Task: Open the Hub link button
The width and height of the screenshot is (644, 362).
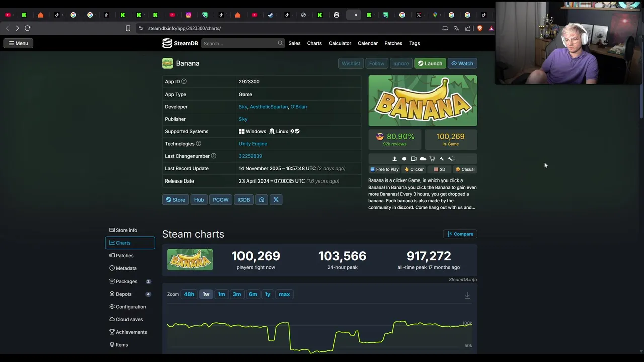Action: point(199,200)
